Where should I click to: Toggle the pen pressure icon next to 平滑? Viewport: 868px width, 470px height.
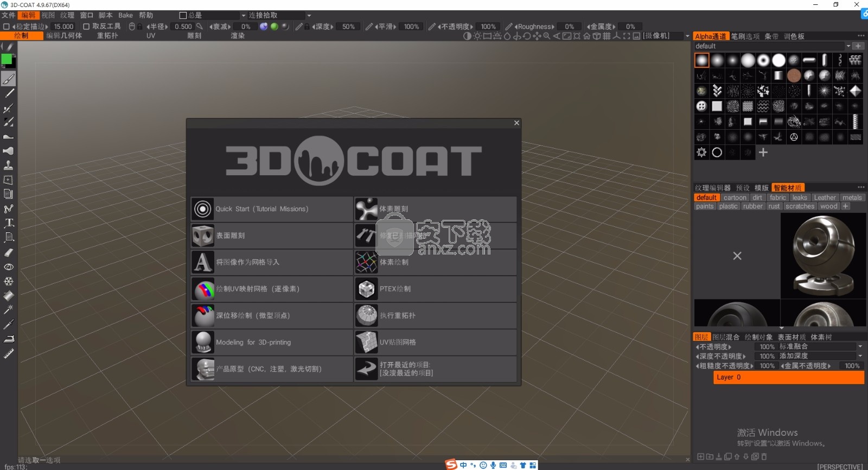(369, 26)
